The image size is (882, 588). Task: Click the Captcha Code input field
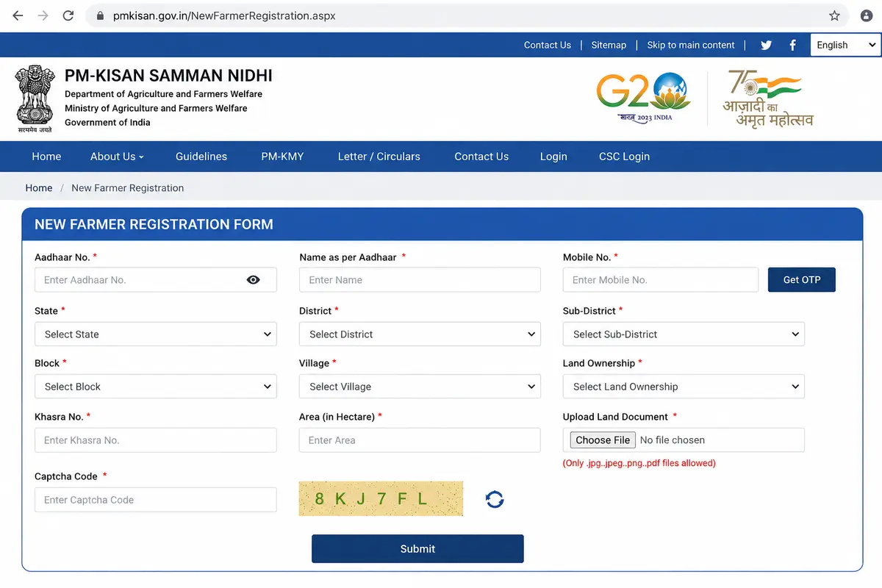tap(156, 500)
